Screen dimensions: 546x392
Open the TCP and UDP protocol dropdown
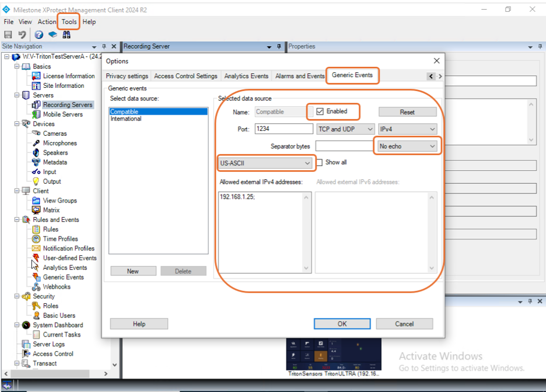[x=346, y=129]
